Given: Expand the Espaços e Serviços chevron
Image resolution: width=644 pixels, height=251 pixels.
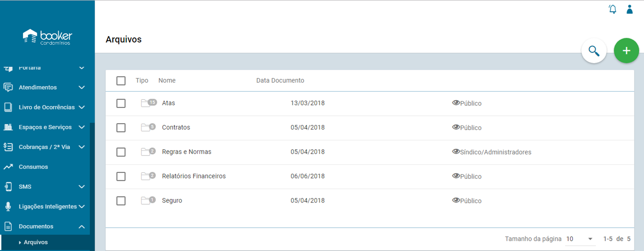Looking at the screenshot, I should 82,127.
